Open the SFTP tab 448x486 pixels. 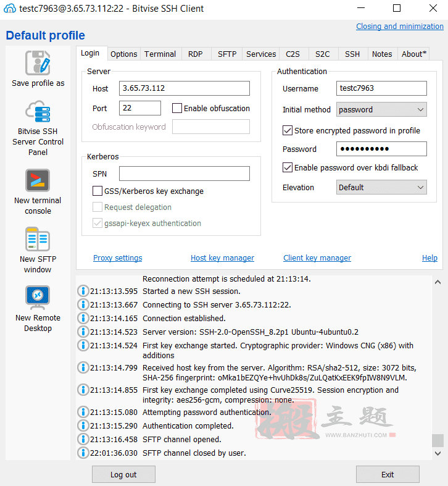[227, 54]
